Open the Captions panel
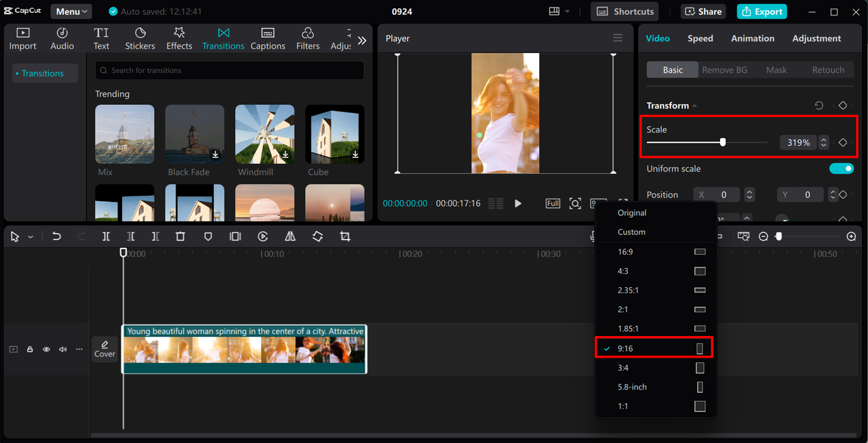The width and height of the screenshot is (868, 443). 268,39
